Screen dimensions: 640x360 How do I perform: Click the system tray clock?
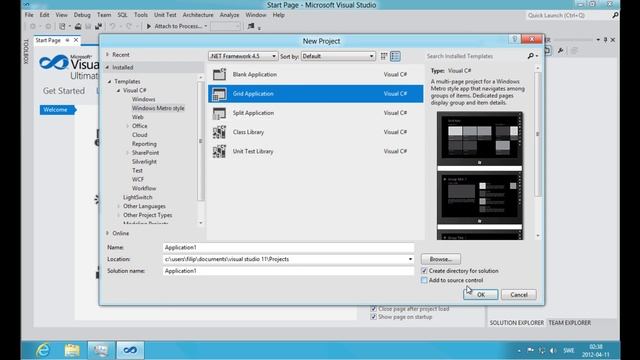(x=596, y=351)
